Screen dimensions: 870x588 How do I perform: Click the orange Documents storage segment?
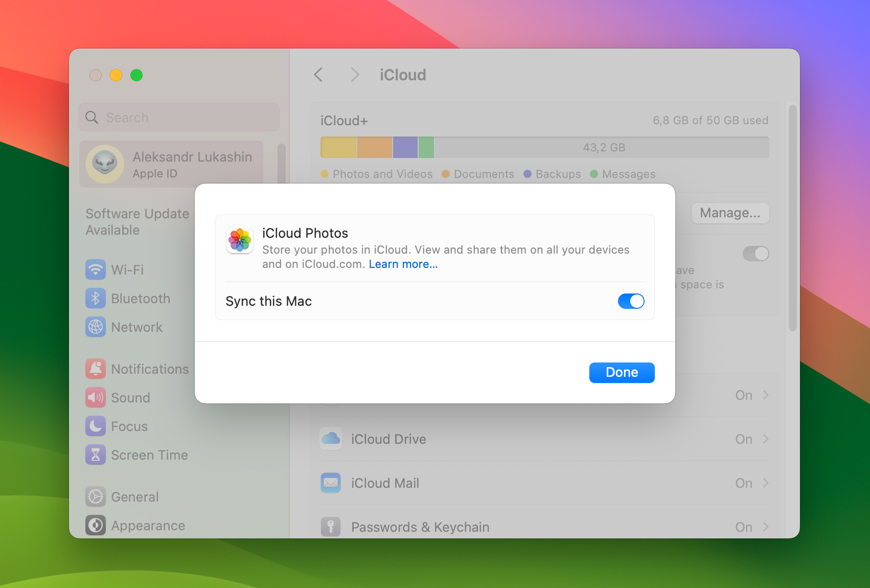coord(375,147)
